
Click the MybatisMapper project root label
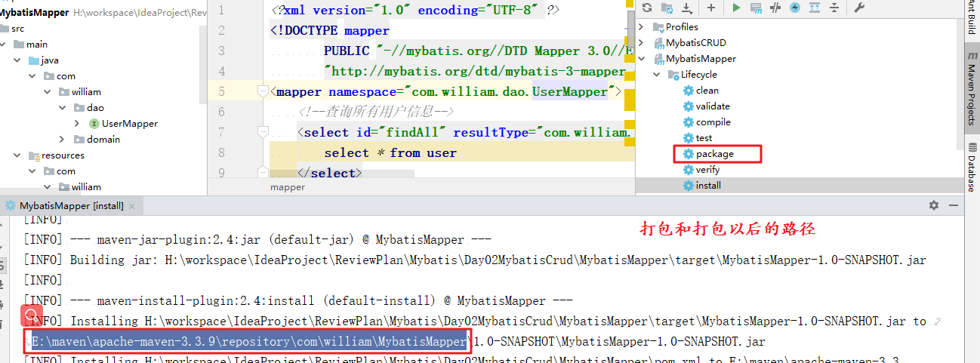coord(34,14)
